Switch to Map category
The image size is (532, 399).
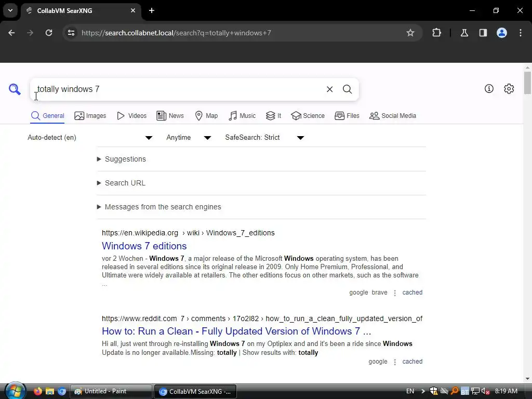206,116
